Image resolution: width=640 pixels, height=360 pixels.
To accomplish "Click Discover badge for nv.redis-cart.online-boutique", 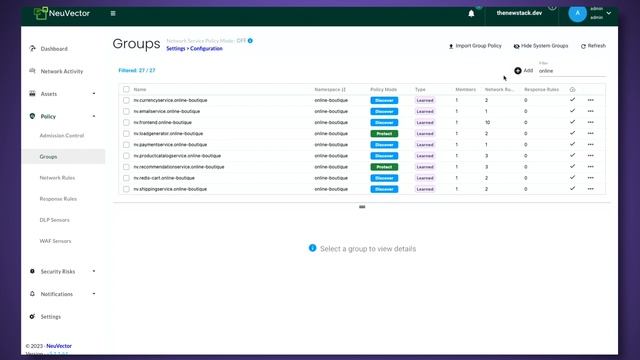I will [x=384, y=178].
